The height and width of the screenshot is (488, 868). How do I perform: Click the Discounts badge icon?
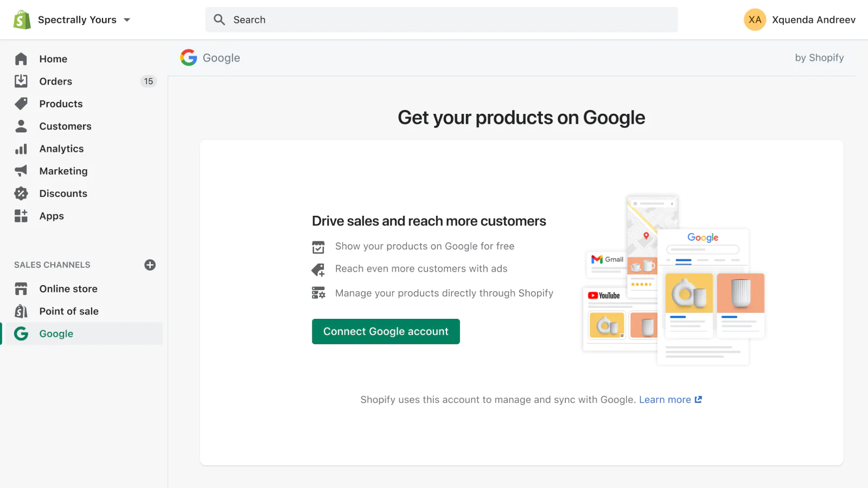[21, 194]
